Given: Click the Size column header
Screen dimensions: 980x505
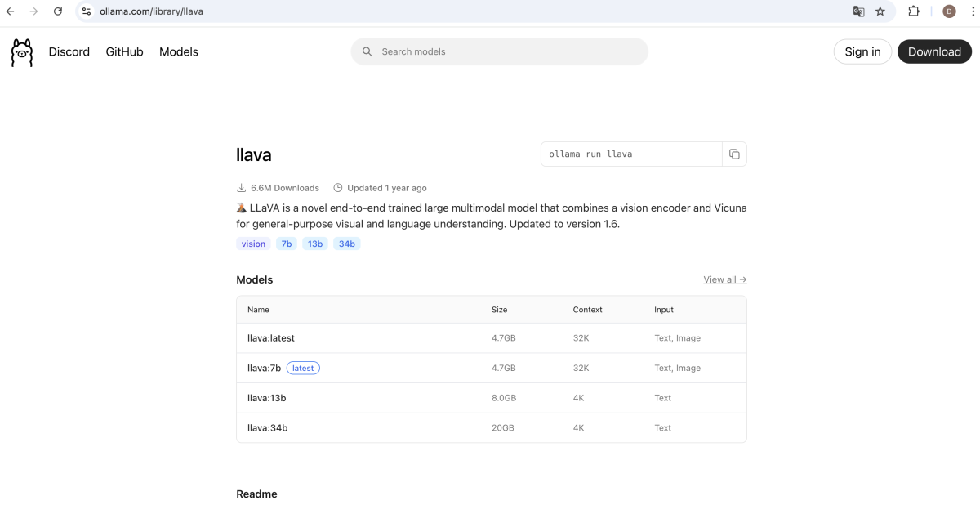Looking at the screenshot, I should tap(499, 310).
